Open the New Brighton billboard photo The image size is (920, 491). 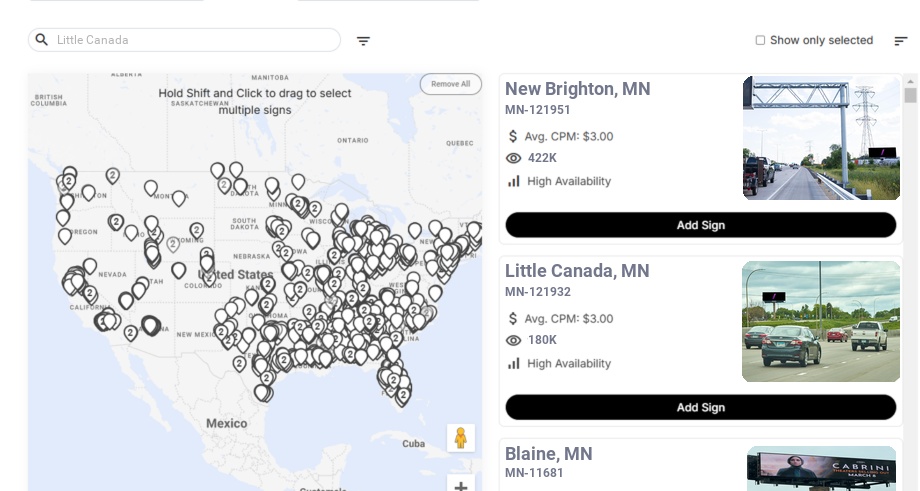821,138
